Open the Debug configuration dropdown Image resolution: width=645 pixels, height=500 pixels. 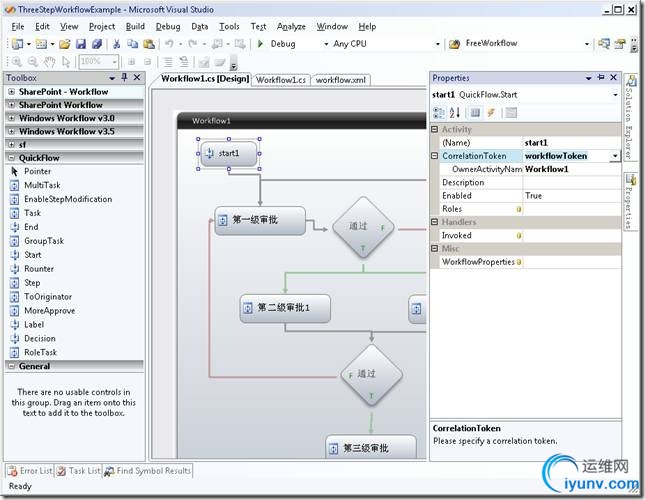pos(326,44)
